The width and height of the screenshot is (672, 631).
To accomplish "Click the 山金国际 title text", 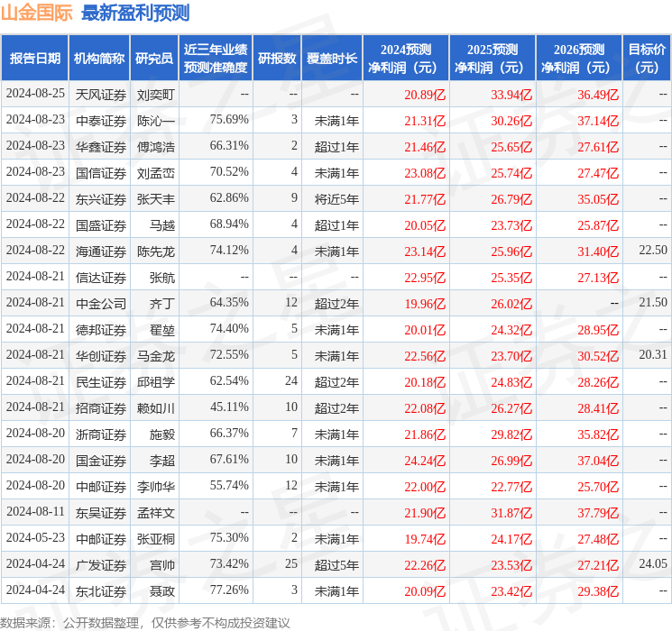I will pyautogui.click(x=37, y=13).
